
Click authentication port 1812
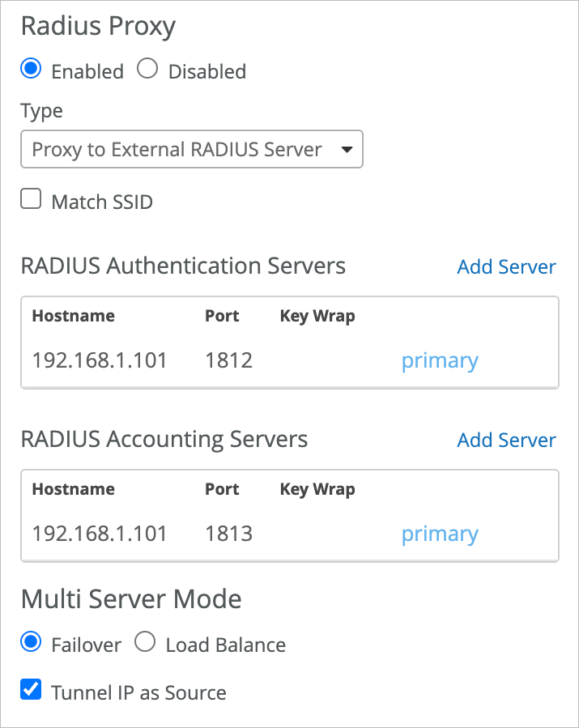pyautogui.click(x=229, y=360)
